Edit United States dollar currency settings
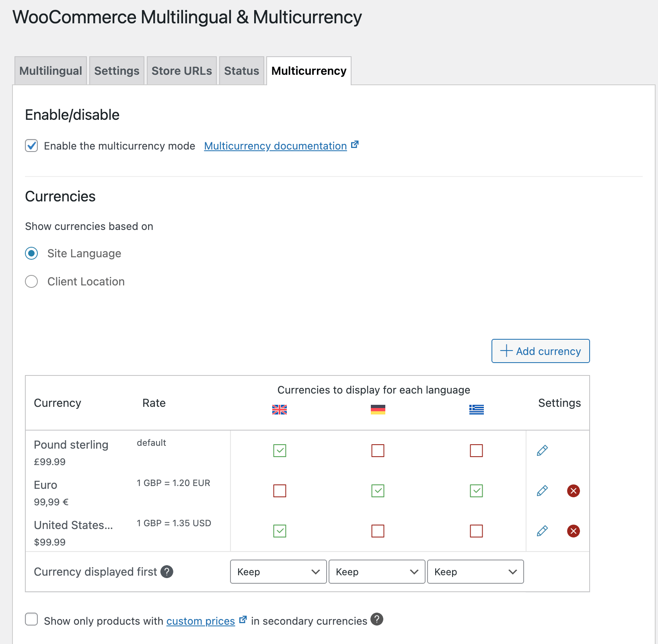The image size is (658, 644). [542, 531]
